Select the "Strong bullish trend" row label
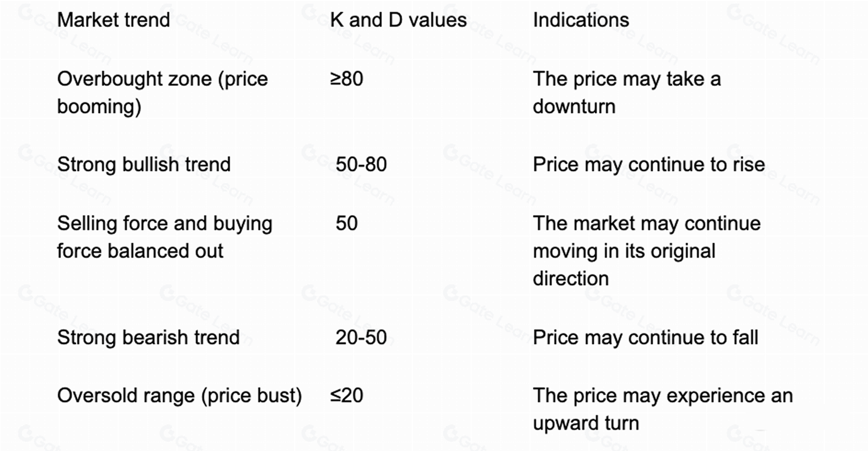Image resolution: width=868 pixels, height=451 pixels. pos(144,164)
